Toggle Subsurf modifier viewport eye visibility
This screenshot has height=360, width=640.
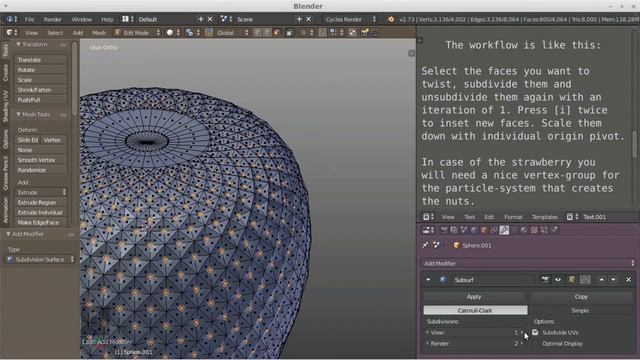click(x=558, y=280)
